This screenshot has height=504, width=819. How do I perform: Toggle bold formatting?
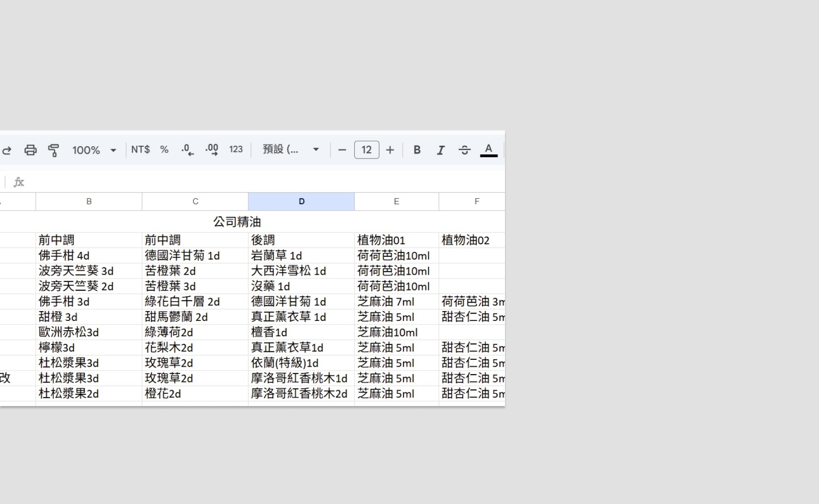[x=417, y=150]
